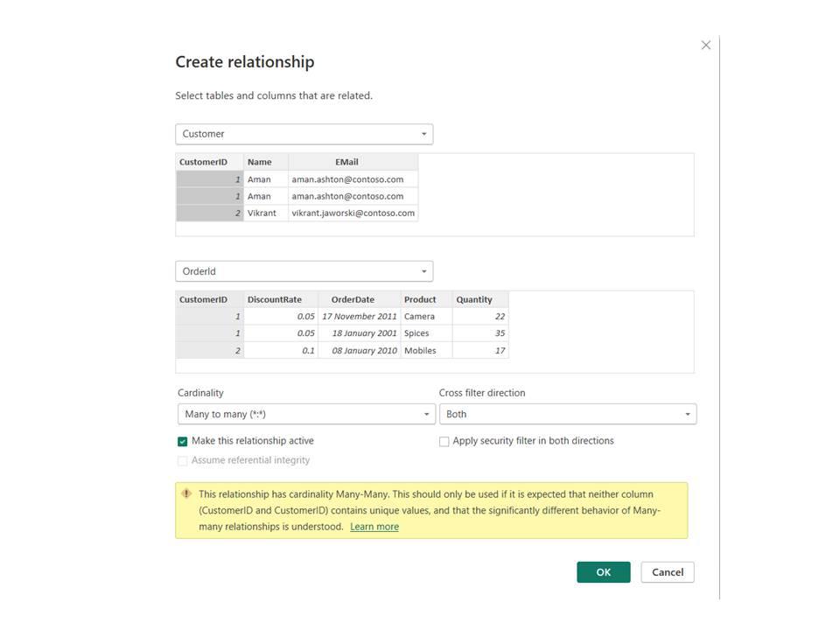Cancel the relationship creation
The width and height of the screenshot is (840, 630).
click(668, 572)
